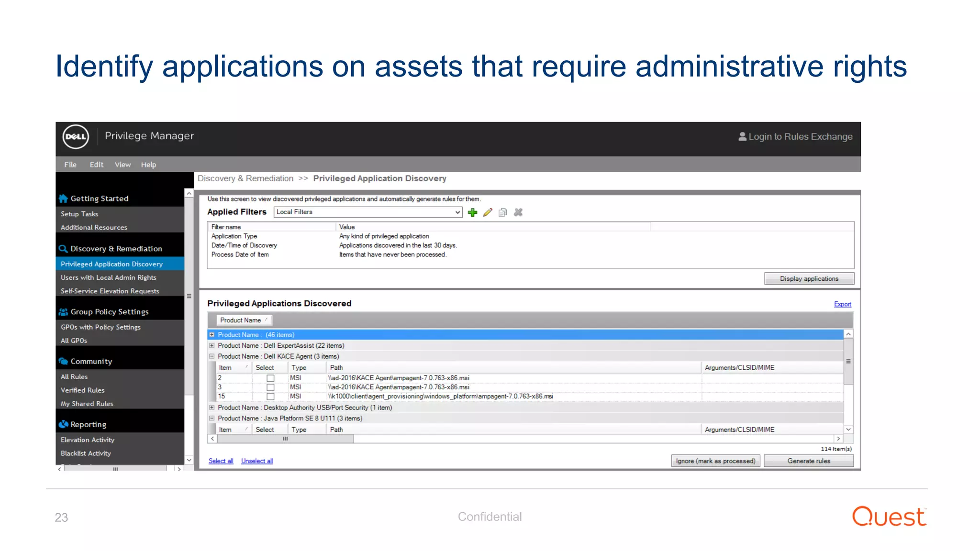Screen dimensions: 980x551
Task: Click the Reporting chart icon
Action: click(x=63, y=424)
